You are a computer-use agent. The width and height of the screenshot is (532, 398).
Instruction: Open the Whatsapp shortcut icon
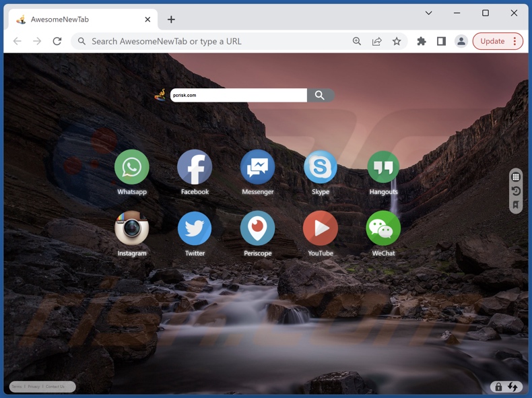pyautogui.click(x=131, y=167)
